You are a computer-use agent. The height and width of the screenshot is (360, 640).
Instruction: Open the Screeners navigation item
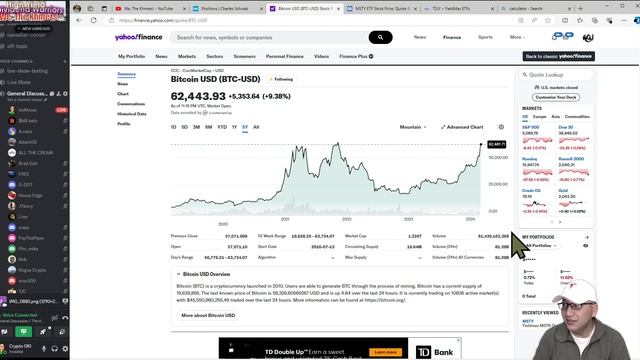[244, 56]
